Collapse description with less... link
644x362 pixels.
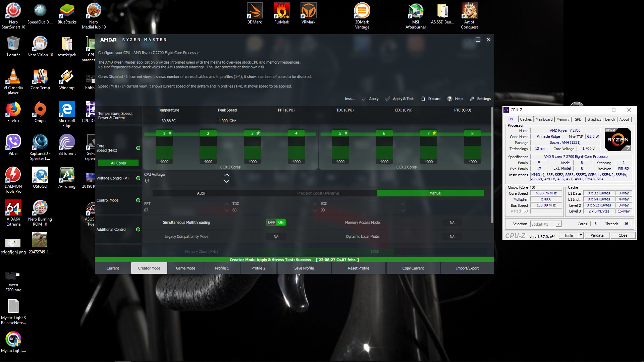pos(350,99)
